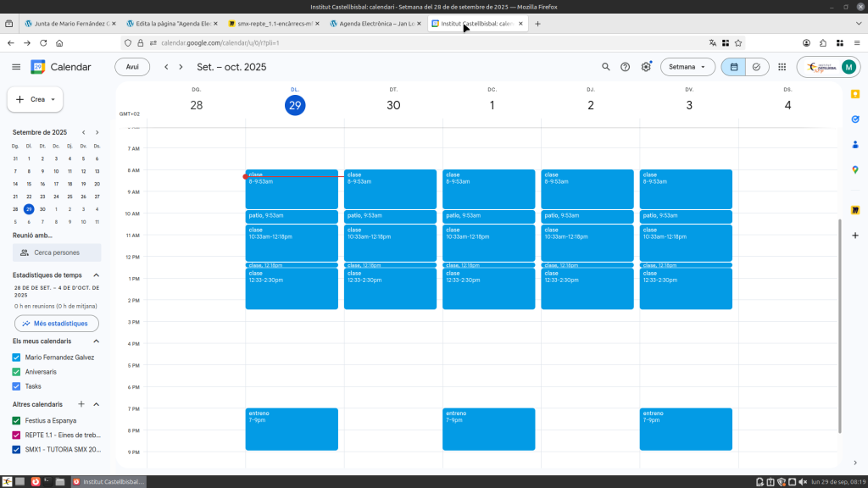This screenshot has height=488, width=868.
Task: Open Google Keep in side panel
Action: [x=855, y=94]
